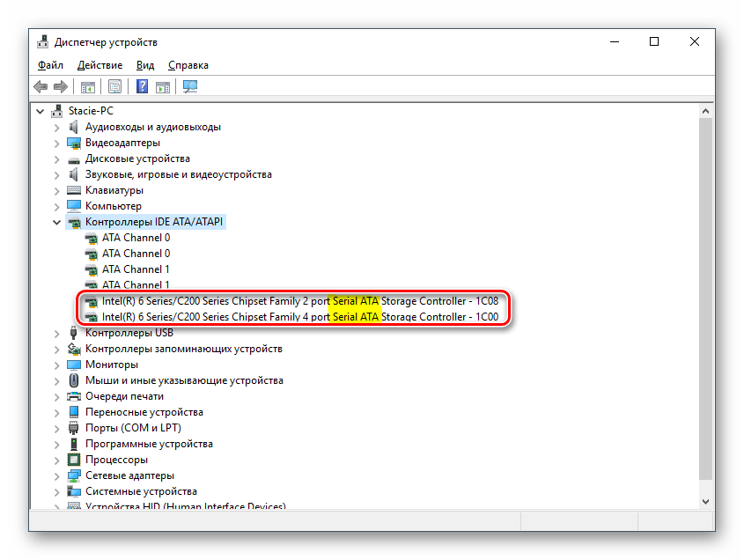
Task: Click the Дисковые устройства drive icon
Action: [74, 160]
